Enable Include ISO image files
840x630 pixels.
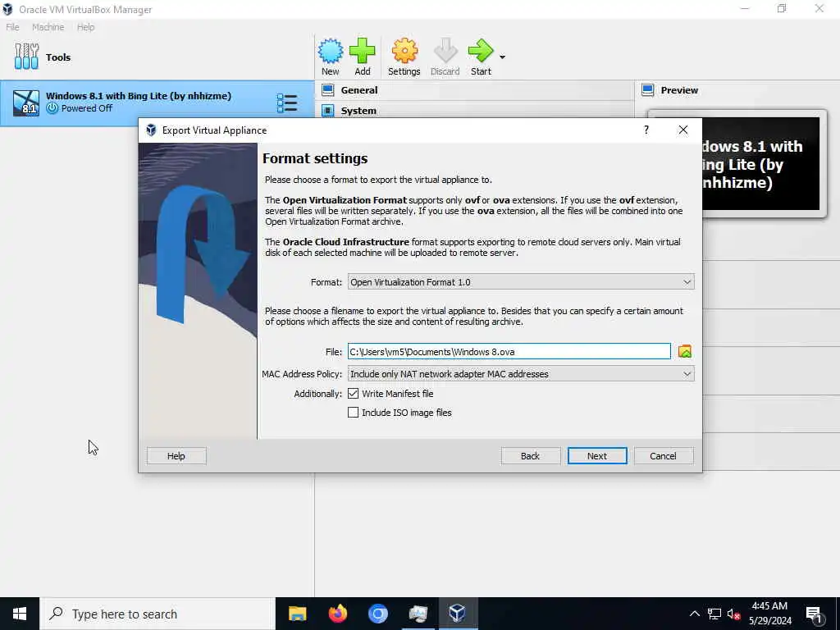click(353, 413)
